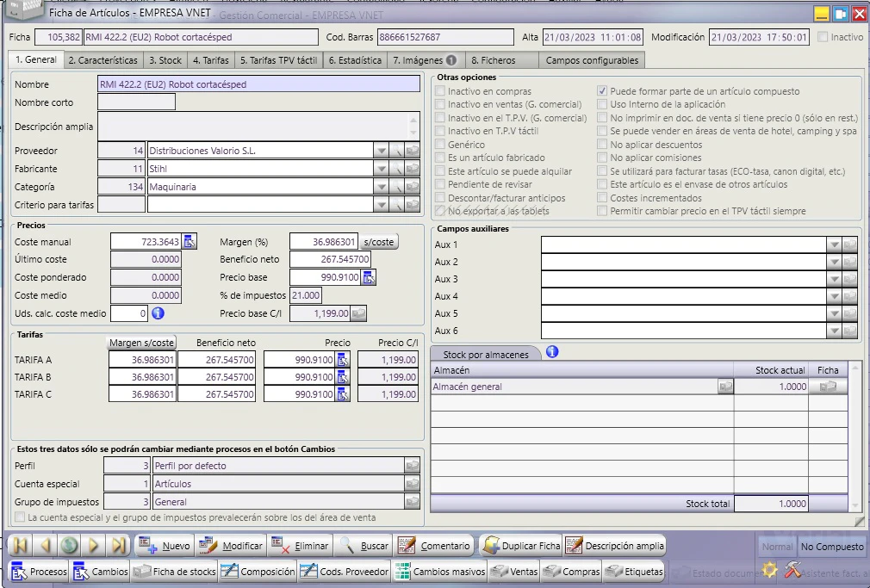The width and height of the screenshot is (870, 588).
Task: Click info icon beside Stock por almacenes
Action: pos(552,352)
